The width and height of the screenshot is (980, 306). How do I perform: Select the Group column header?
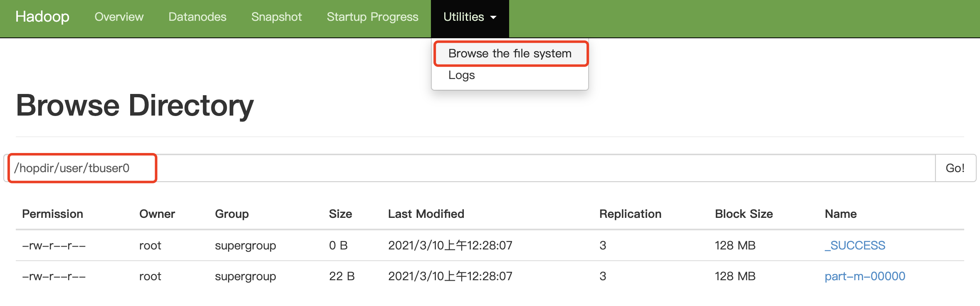232,214
